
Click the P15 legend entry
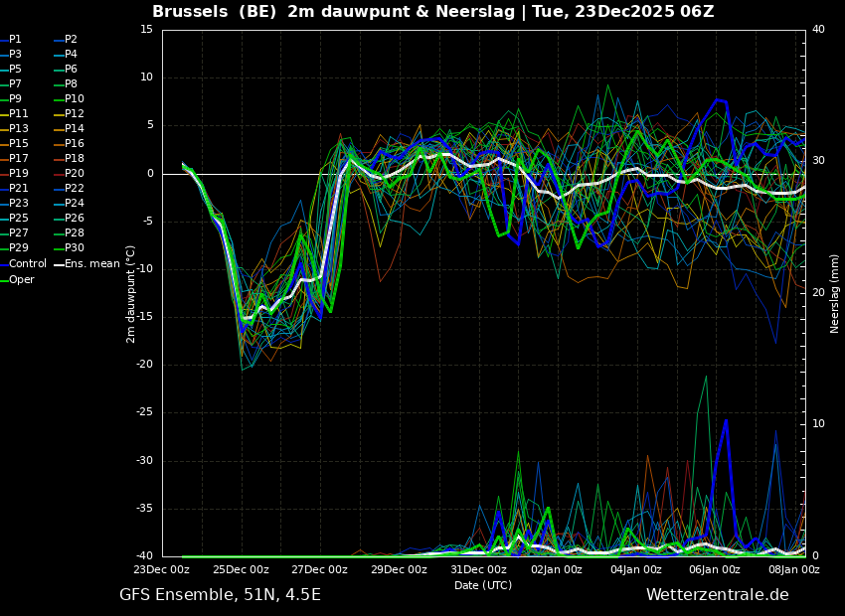(x=18, y=144)
